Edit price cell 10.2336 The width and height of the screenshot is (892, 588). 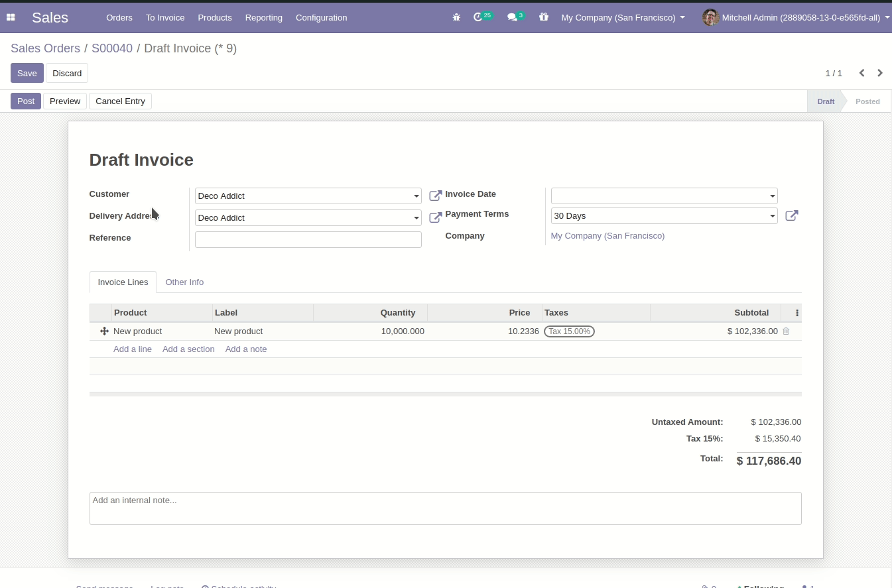point(523,331)
